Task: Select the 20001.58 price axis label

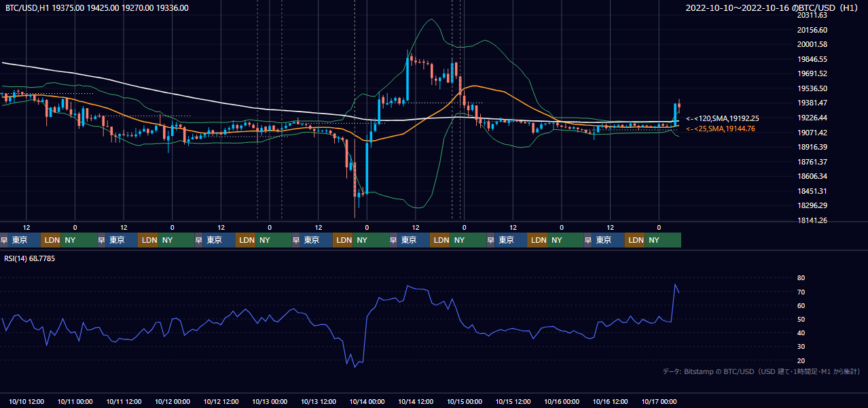Action: pyautogui.click(x=812, y=44)
